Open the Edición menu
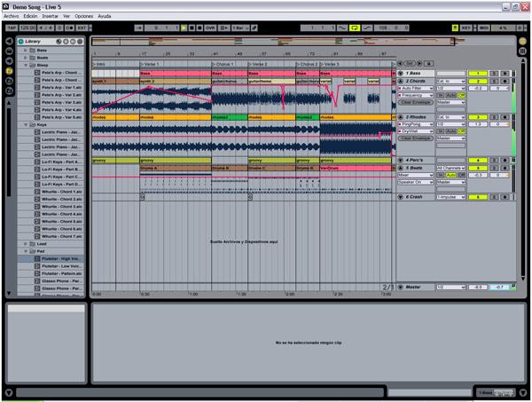The image size is (532, 402). click(30, 16)
